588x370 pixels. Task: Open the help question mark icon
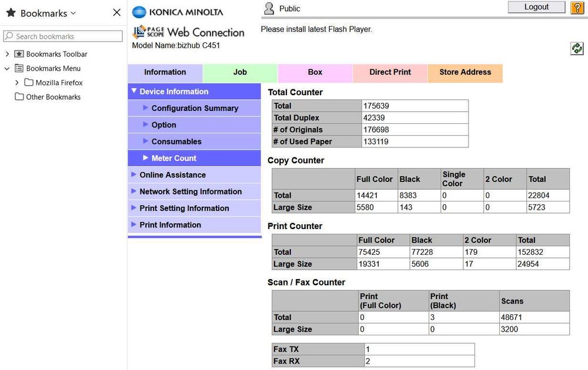(577, 8)
